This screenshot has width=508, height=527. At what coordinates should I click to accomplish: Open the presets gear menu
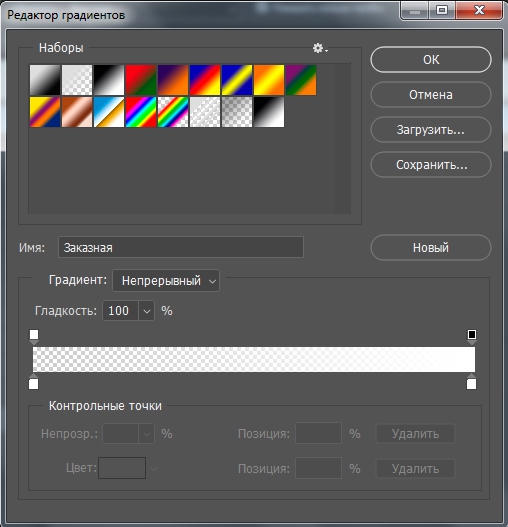320,48
